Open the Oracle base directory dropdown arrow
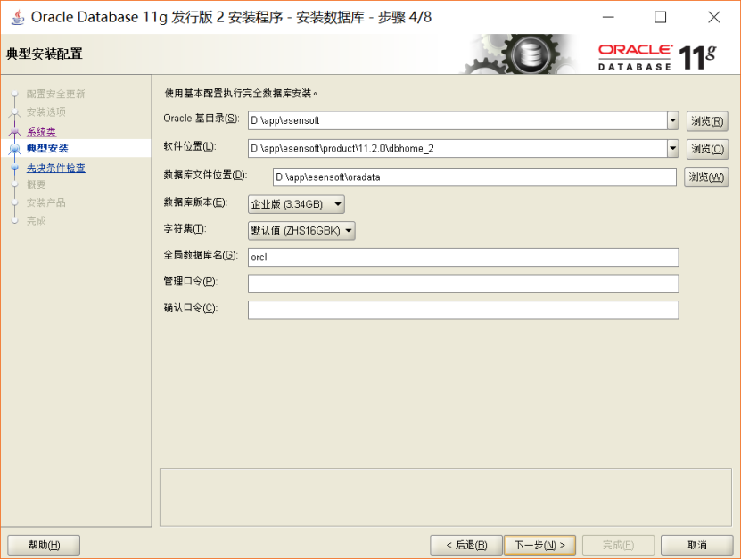Screen dimensions: 741x560 pyautogui.click(x=673, y=120)
